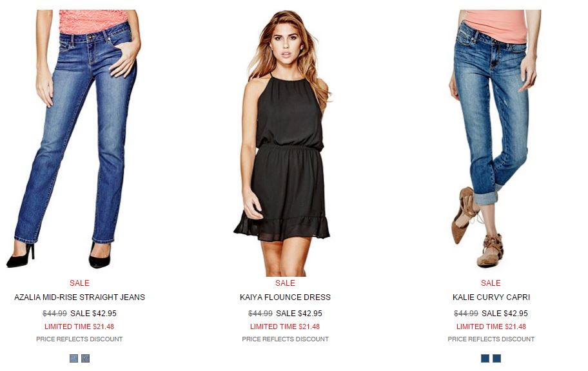Image resolution: width=588 pixels, height=371 pixels.
Task: Click Price Reflects Discount under Kalie Capri
Action: tap(491, 339)
